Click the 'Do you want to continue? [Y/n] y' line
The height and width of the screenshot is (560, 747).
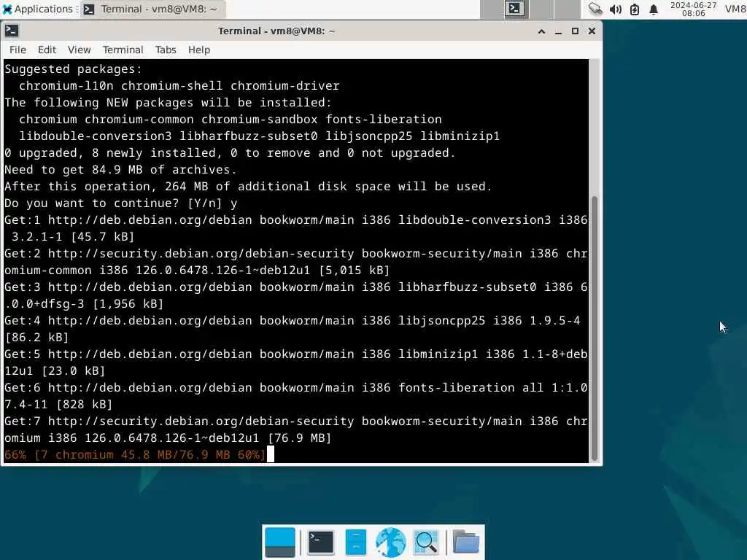(120, 203)
